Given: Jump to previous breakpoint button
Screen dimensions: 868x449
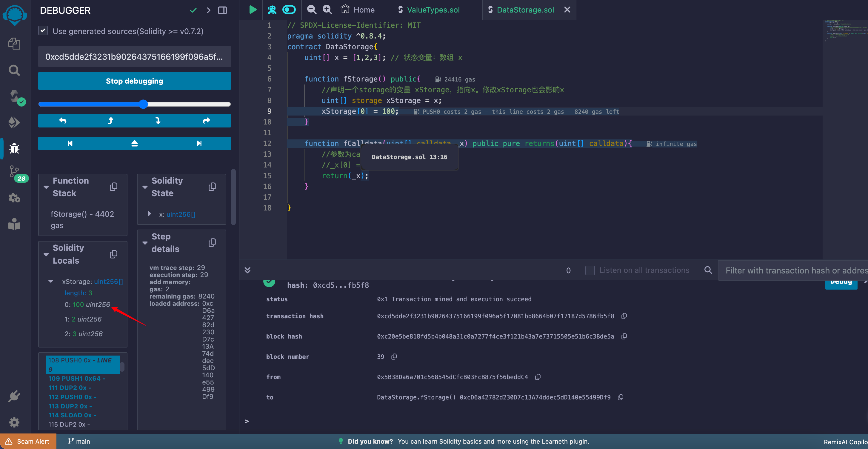Looking at the screenshot, I should [70, 143].
